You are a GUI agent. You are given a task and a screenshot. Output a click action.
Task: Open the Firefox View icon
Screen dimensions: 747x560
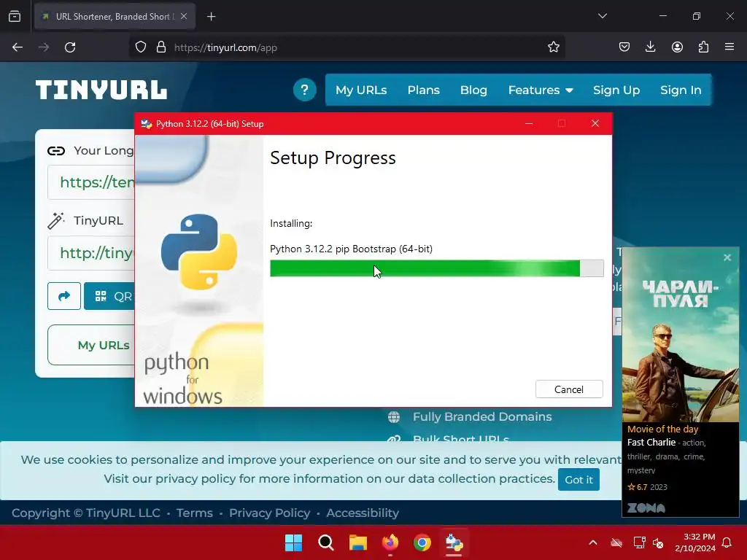tap(15, 16)
